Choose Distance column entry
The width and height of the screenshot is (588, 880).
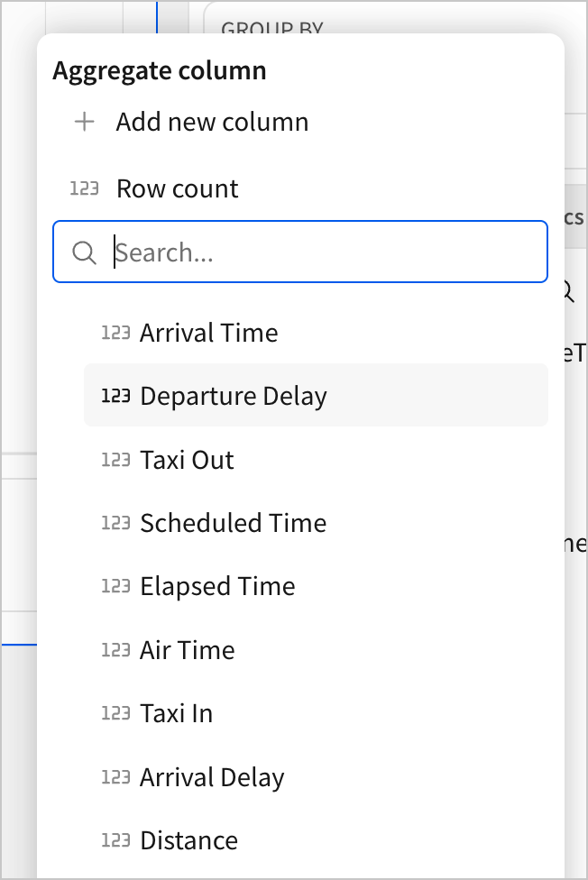(189, 840)
